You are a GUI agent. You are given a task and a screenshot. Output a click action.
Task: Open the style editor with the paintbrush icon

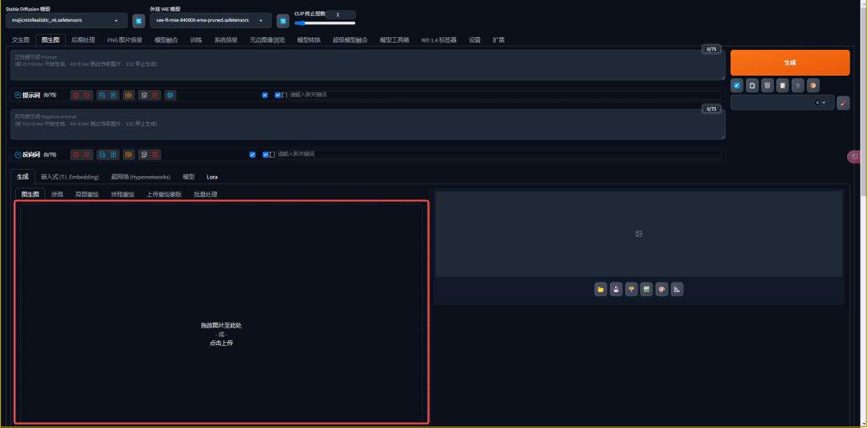(x=843, y=102)
